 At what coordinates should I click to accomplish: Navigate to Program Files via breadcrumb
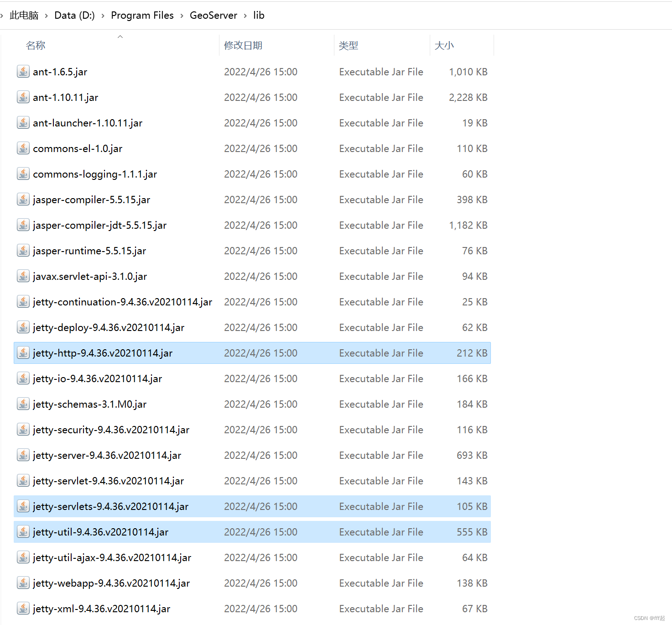(142, 15)
